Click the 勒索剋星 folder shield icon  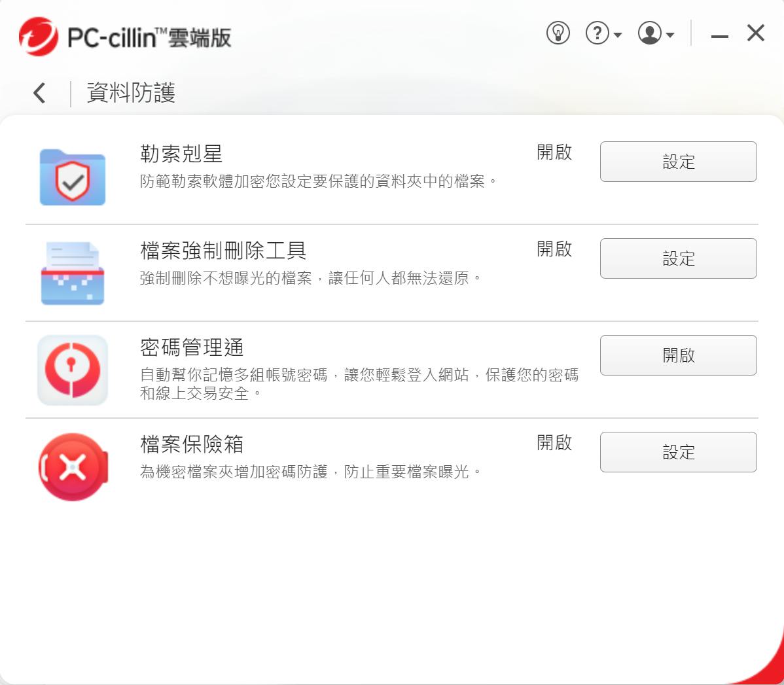73,177
